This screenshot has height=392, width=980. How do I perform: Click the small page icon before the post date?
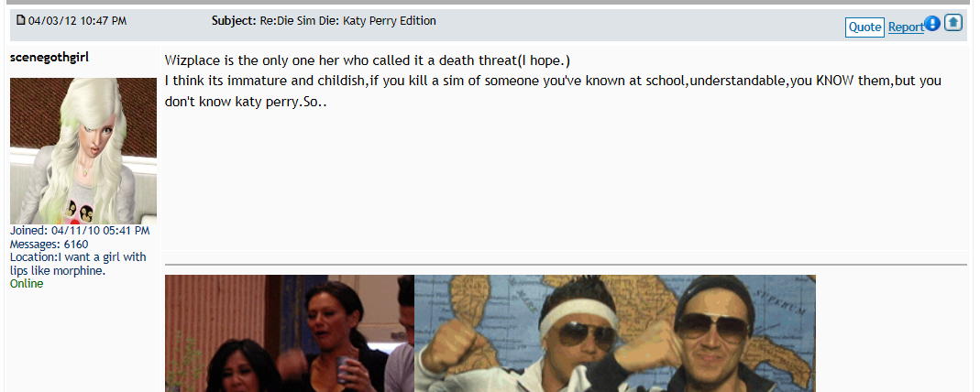[20, 20]
